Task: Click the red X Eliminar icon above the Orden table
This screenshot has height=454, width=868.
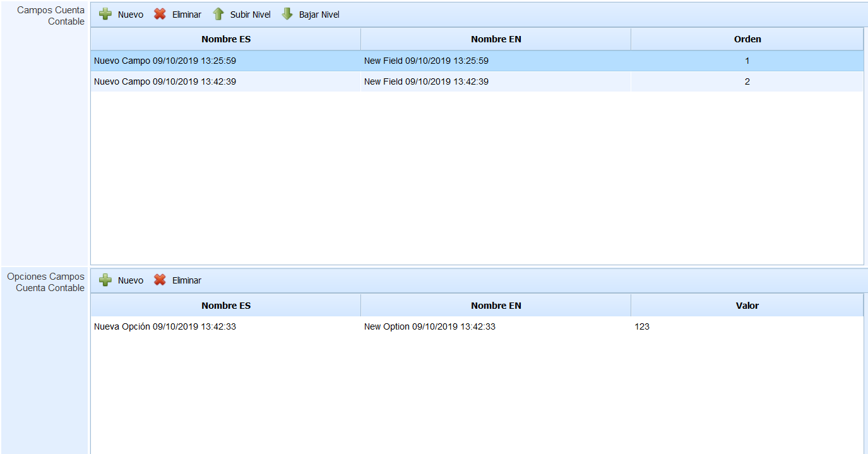Action: tap(160, 15)
